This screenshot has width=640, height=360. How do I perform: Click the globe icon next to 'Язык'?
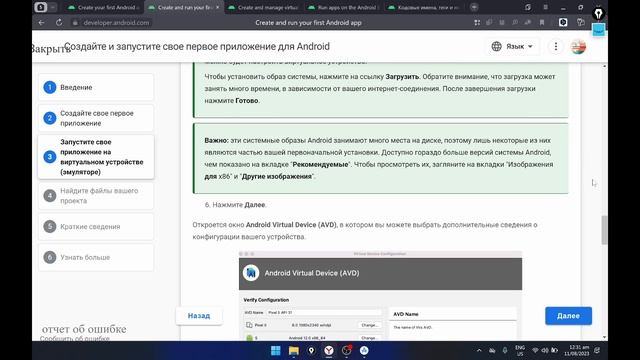point(496,47)
